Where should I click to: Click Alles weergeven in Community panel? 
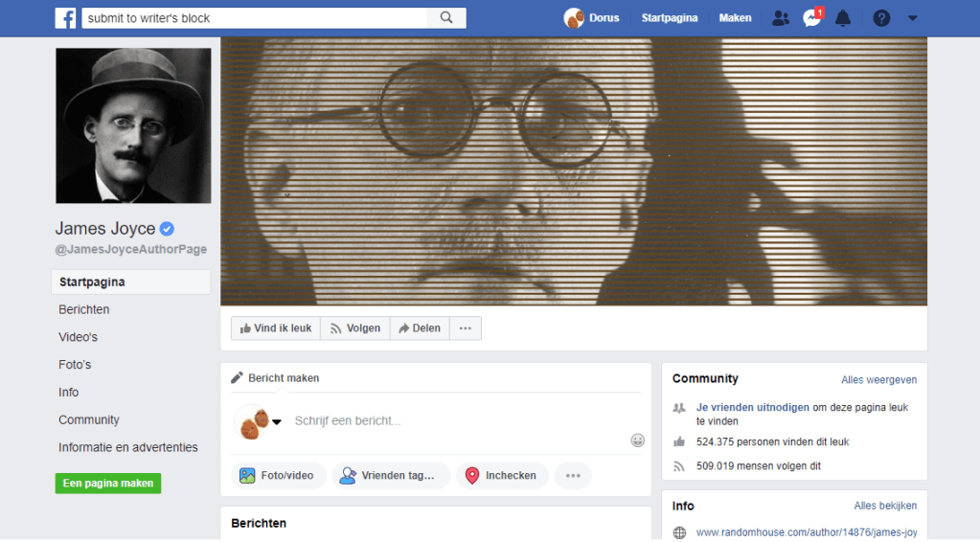[878, 380]
